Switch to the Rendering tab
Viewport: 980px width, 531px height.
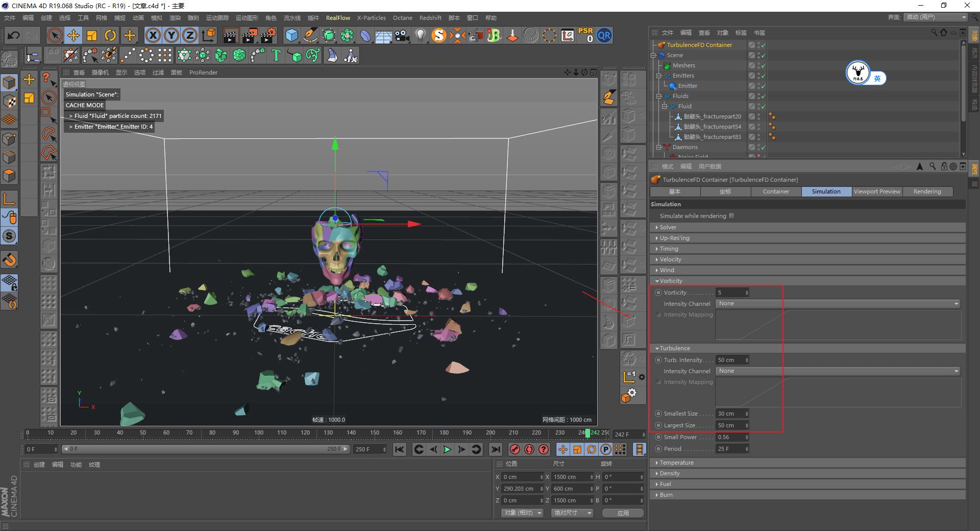click(x=927, y=191)
